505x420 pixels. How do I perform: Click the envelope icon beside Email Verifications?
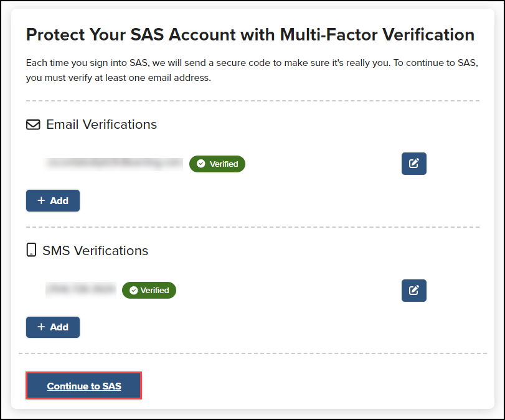[x=34, y=124]
